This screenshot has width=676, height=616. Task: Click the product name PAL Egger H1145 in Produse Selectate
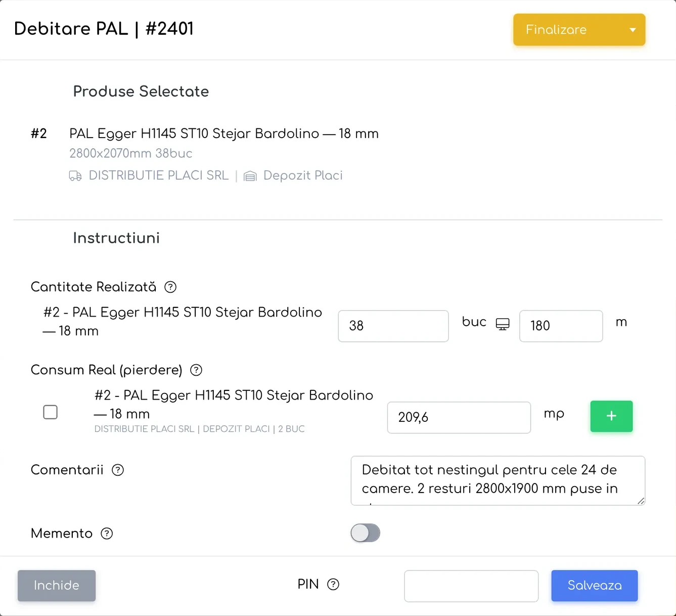pos(224,134)
